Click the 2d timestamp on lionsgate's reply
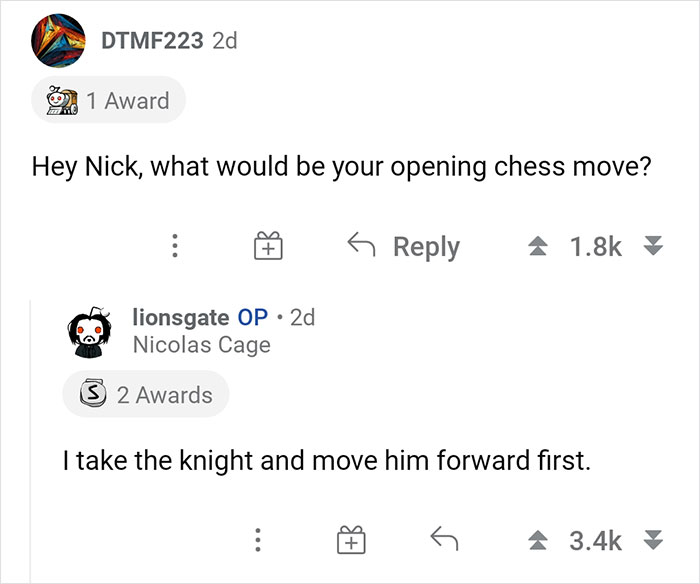The height and width of the screenshot is (584, 700). (301, 317)
